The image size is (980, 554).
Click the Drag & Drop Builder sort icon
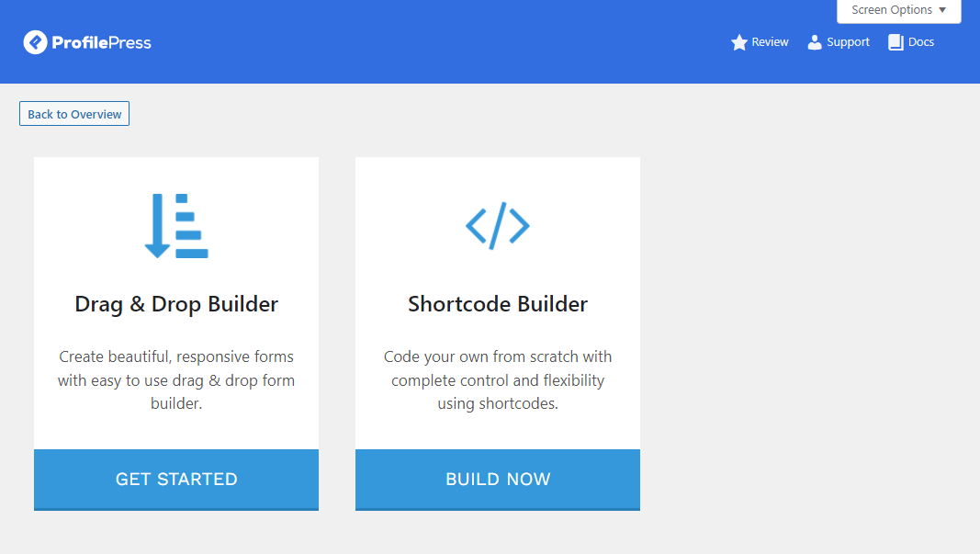[176, 226]
